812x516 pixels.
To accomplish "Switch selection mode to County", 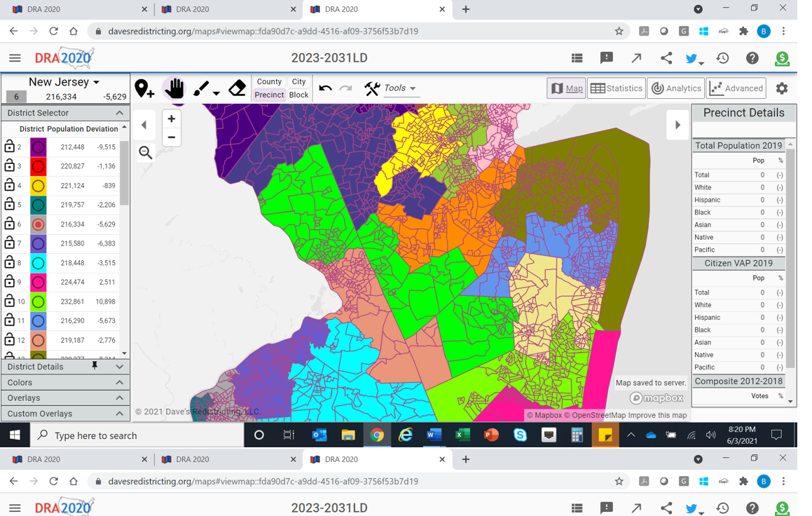I will click(x=269, y=82).
